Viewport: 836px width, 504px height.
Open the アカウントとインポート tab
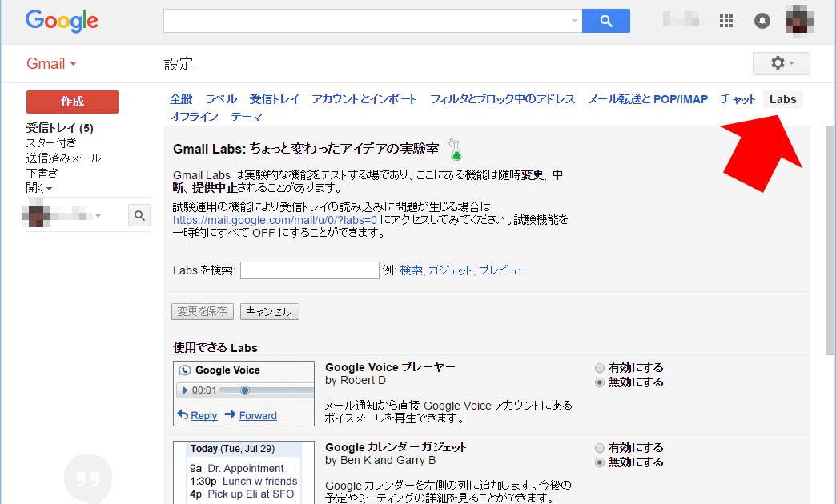coord(364,99)
